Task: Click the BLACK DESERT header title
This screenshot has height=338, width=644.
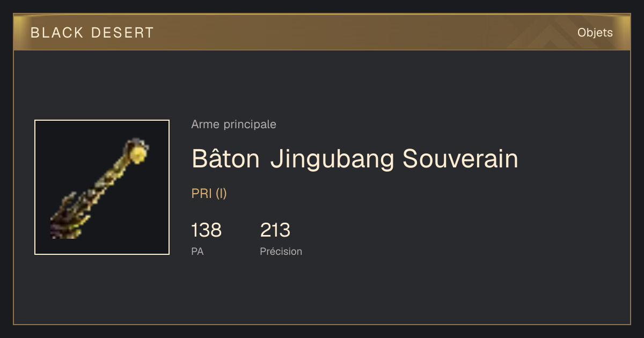Action: coord(92,33)
